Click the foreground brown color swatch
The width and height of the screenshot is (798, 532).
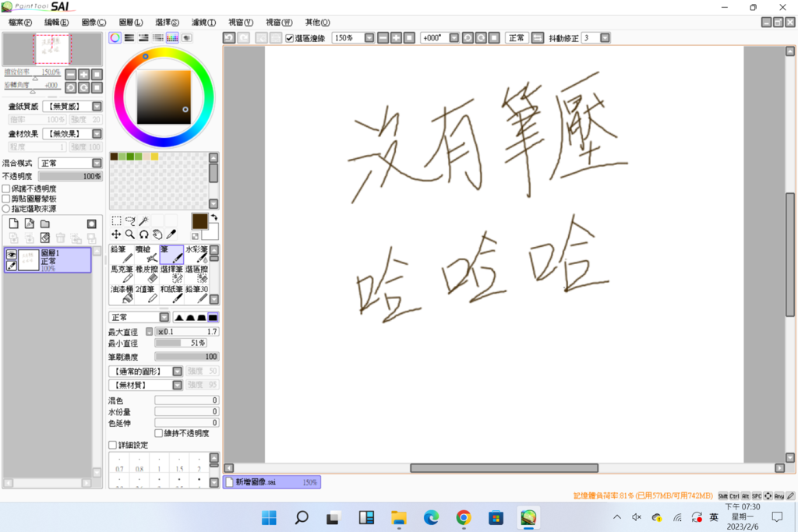coord(199,221)
